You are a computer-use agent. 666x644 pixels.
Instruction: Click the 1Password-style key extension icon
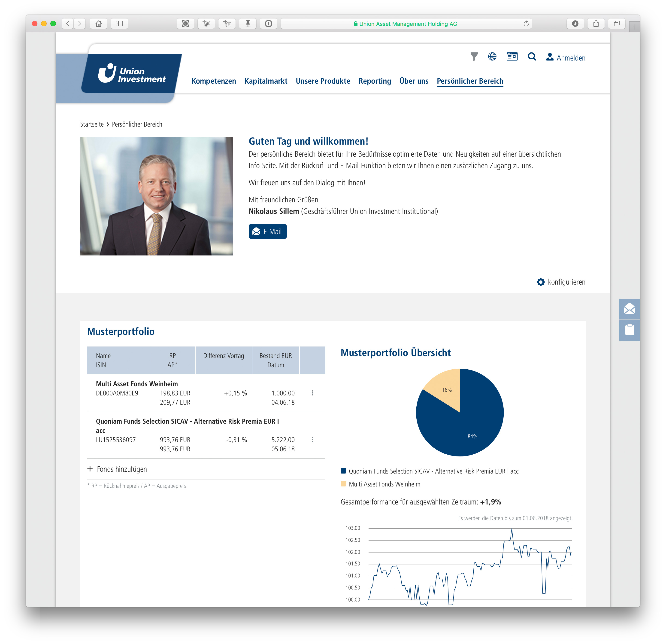268,24
